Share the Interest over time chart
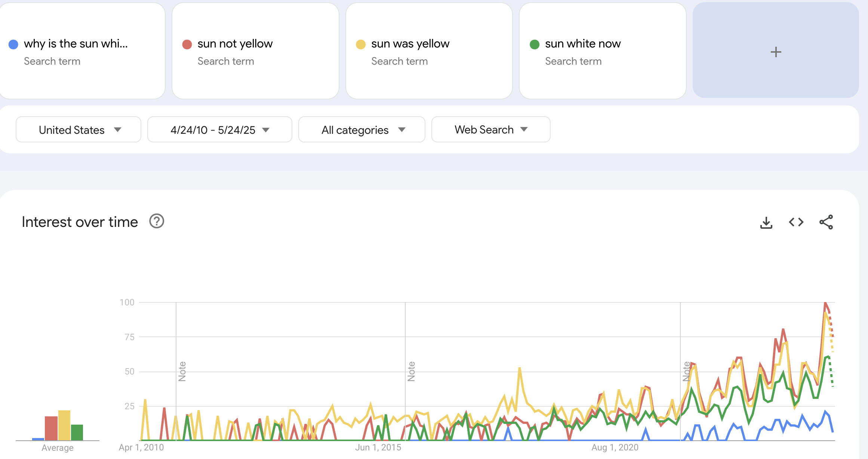This screenshot has height=459, width=868. [826, 222]
